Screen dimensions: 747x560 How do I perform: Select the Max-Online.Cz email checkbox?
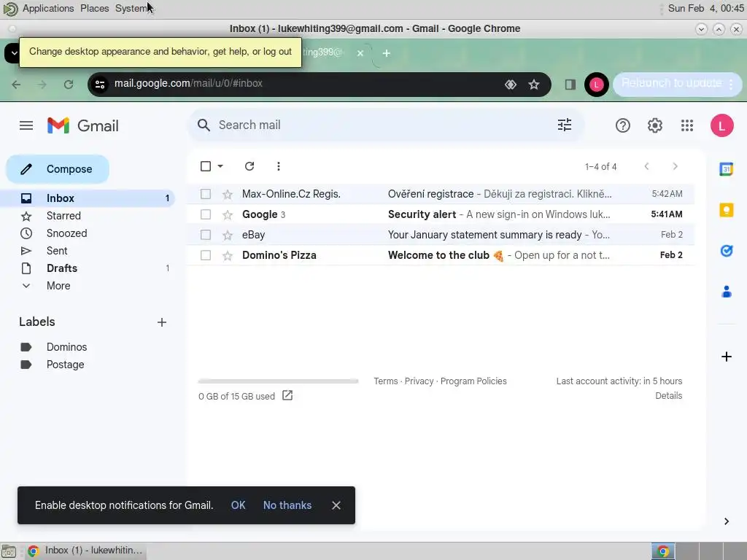click(205, 194)
